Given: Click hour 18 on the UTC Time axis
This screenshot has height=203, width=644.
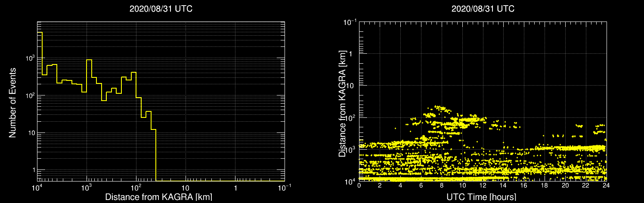Looking at the screenshot, I should tap(545, 185).
